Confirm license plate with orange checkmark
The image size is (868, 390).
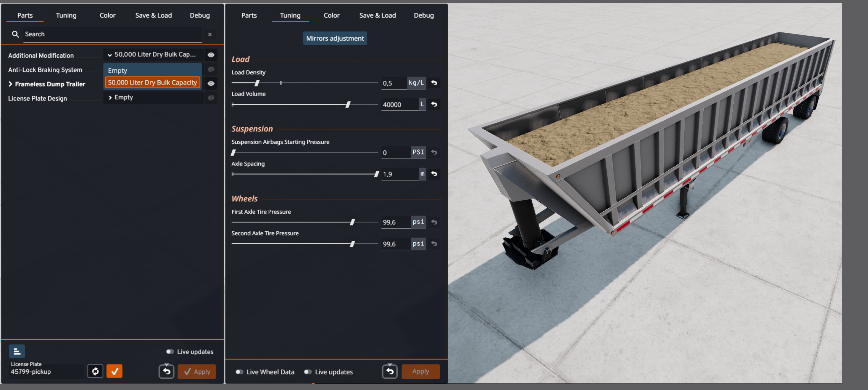click(x=114, y=371)
